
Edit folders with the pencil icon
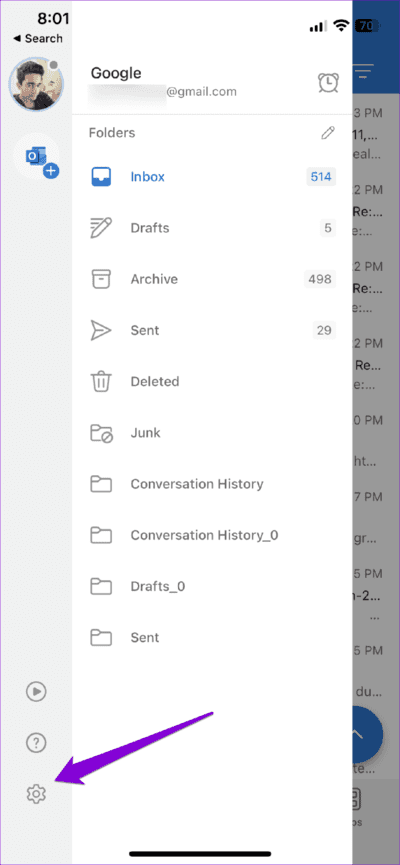tap(328, 133)
